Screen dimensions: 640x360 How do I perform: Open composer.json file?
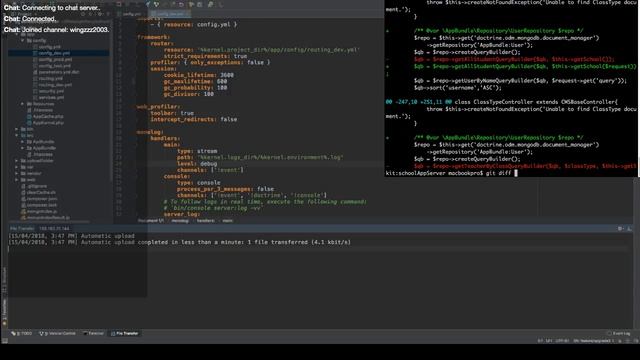(x=39, y=198)
